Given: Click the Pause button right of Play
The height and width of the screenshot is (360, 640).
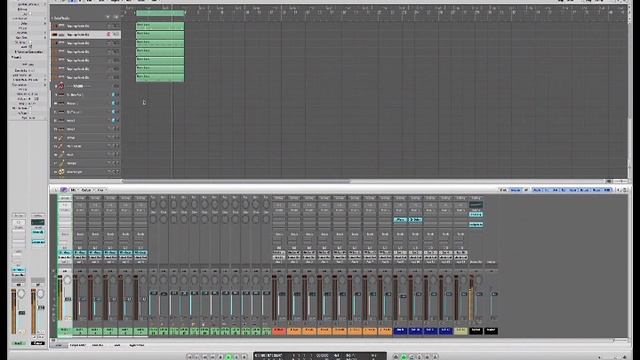Looking at the screenshot, I should [236, 357].
